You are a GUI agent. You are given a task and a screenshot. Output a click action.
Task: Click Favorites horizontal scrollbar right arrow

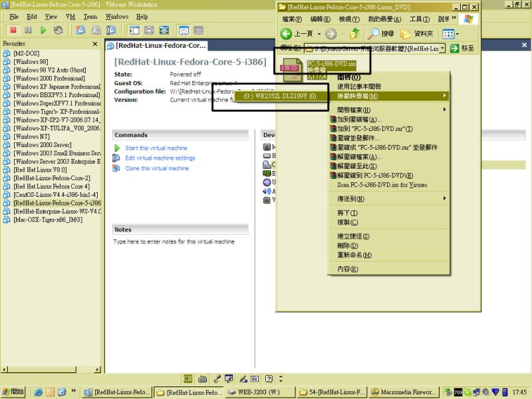pyautogui.click(x=98, y=369)
